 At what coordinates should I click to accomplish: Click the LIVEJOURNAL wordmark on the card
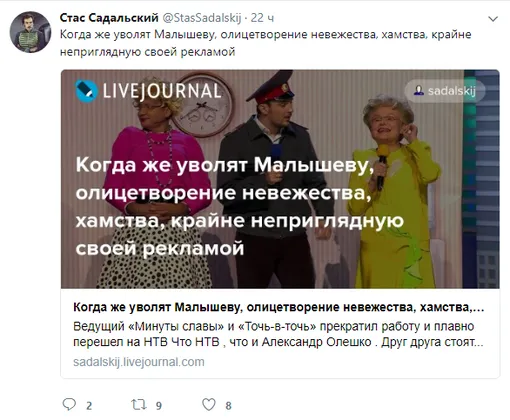point(162,91)
